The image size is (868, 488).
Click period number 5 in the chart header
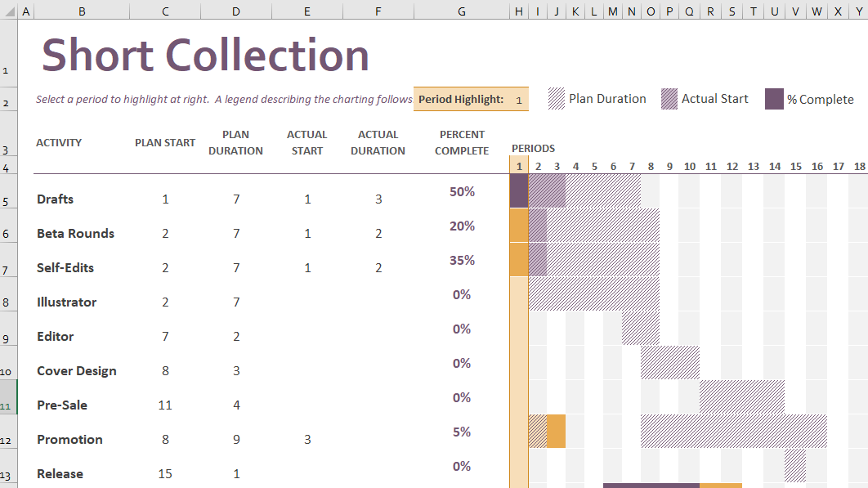point(594,166)
